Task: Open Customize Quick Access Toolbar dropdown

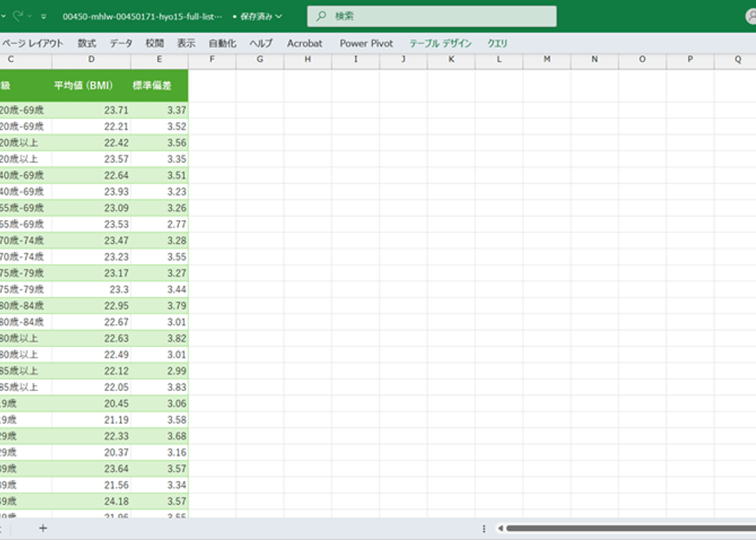Action: (x=43, y=16)
